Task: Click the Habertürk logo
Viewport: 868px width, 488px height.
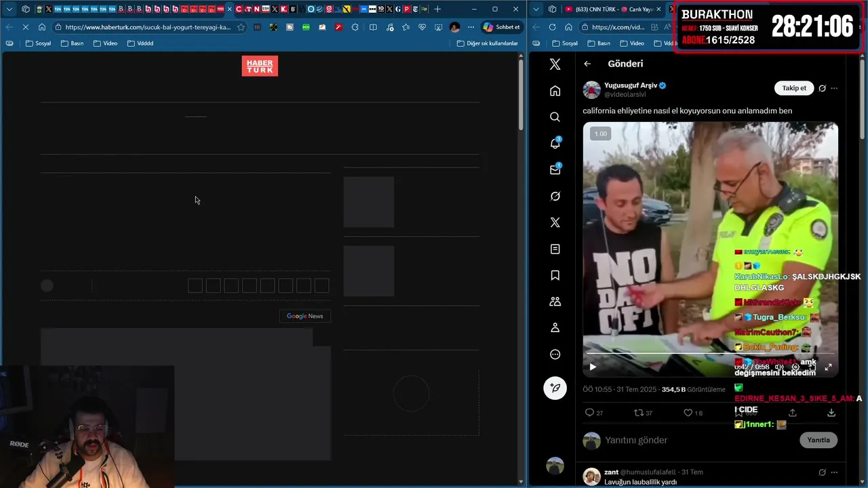Action: 260,66
